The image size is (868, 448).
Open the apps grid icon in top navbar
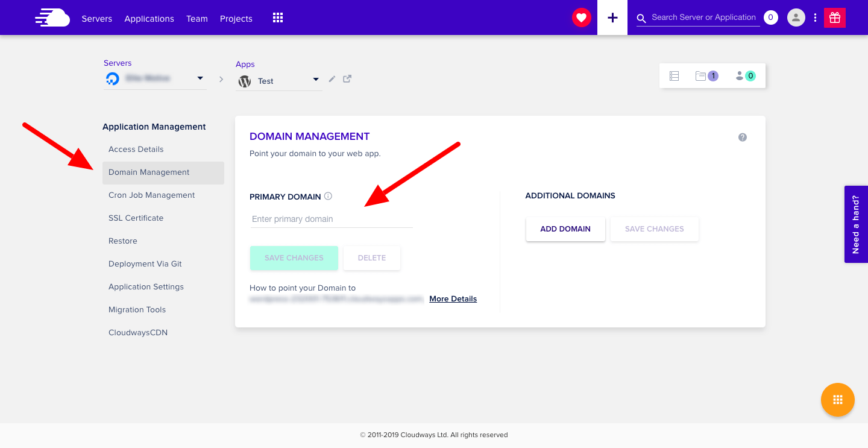pos(277,17)
